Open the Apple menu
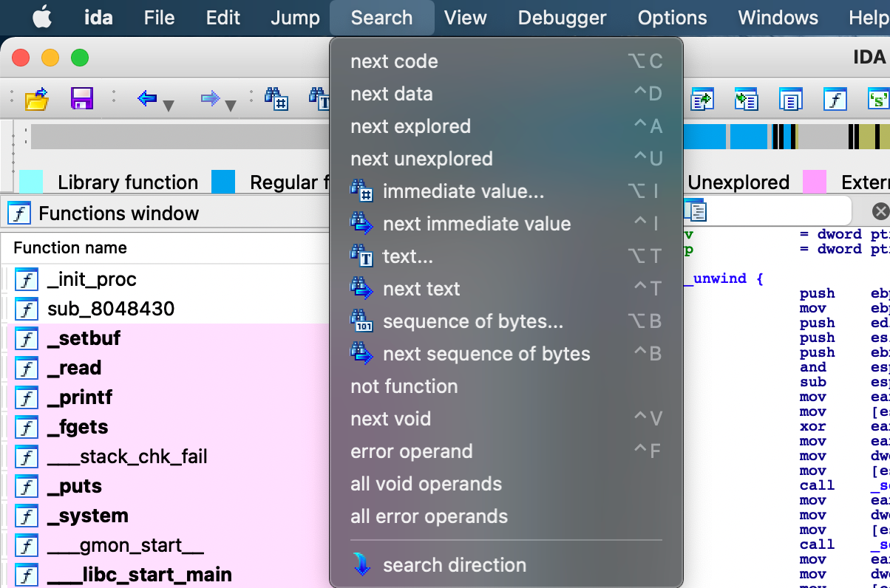Viewport: 890px width, 588px height. click(x=42, y=18)
